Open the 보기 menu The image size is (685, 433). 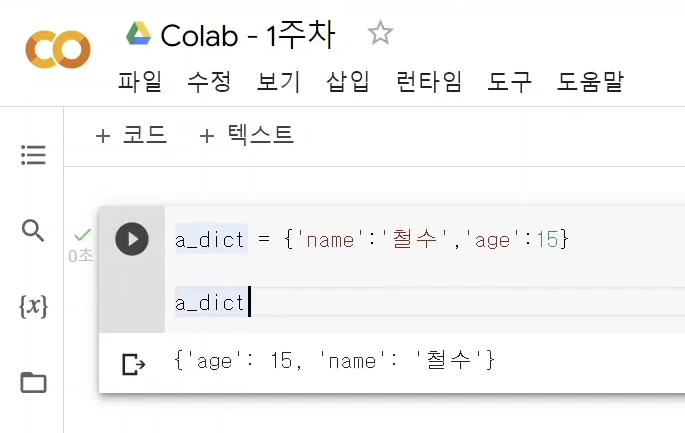click(x=279, y=82)
